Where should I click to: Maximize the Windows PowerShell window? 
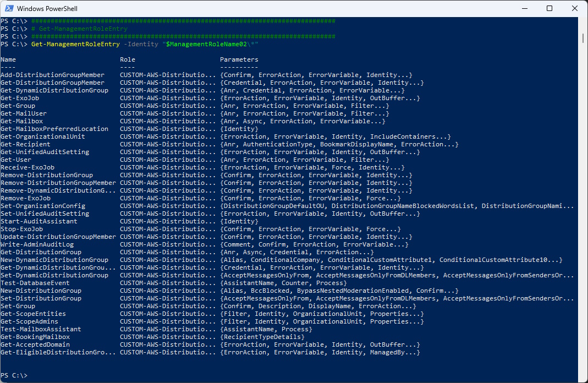[549, 8]
